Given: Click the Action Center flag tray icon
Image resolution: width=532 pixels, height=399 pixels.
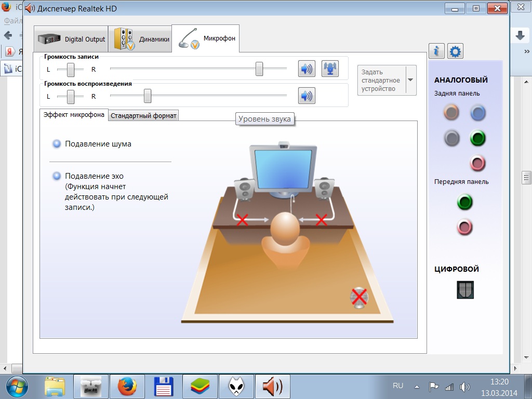Looking at the screenshot, I should pyautogui.click(x=434, y=387).
